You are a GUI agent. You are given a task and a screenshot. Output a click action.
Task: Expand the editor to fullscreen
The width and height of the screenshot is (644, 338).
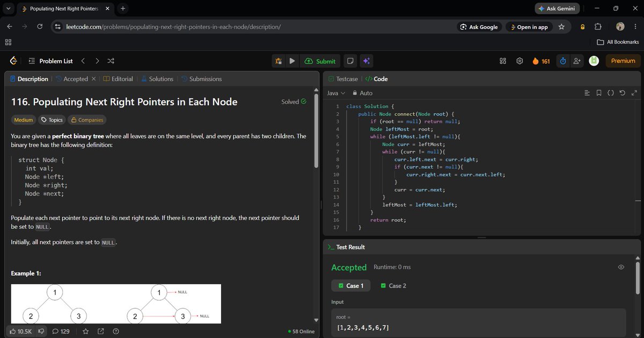pyautogui.click(x=634, y=93)
